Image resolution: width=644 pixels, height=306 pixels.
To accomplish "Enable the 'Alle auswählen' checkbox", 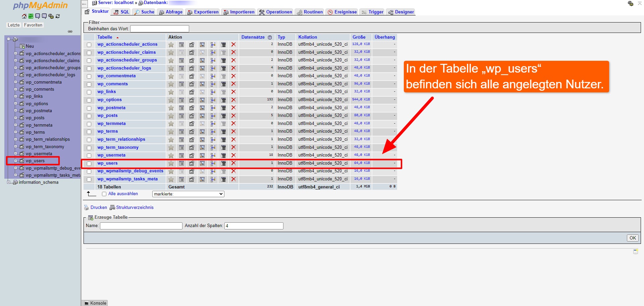I will point(104,194).
